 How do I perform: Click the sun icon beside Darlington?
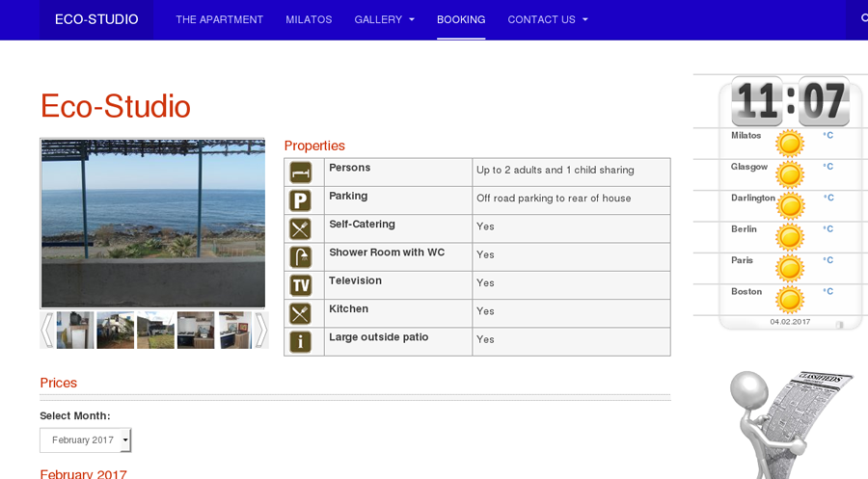point(790,206)
